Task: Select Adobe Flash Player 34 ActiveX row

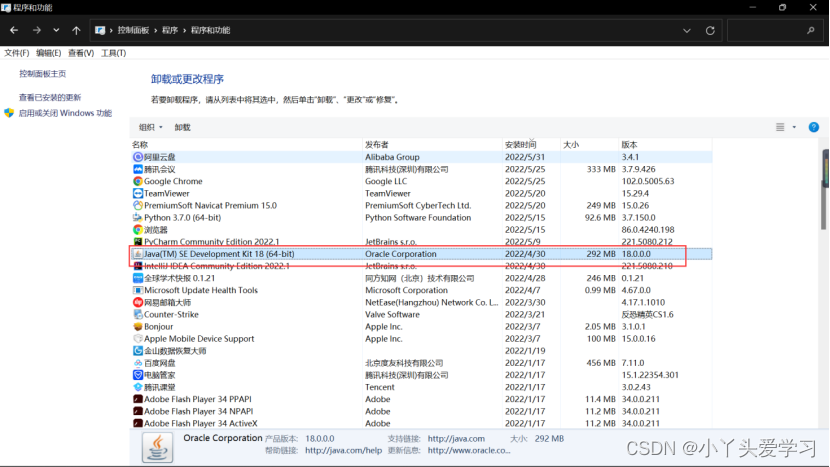Action: click(421, 424)
